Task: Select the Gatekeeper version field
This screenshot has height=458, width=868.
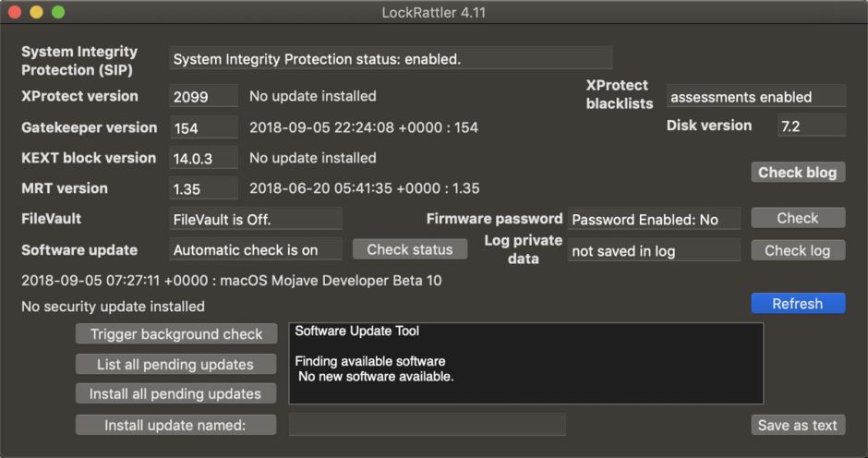Action: (x=203, y=127)
